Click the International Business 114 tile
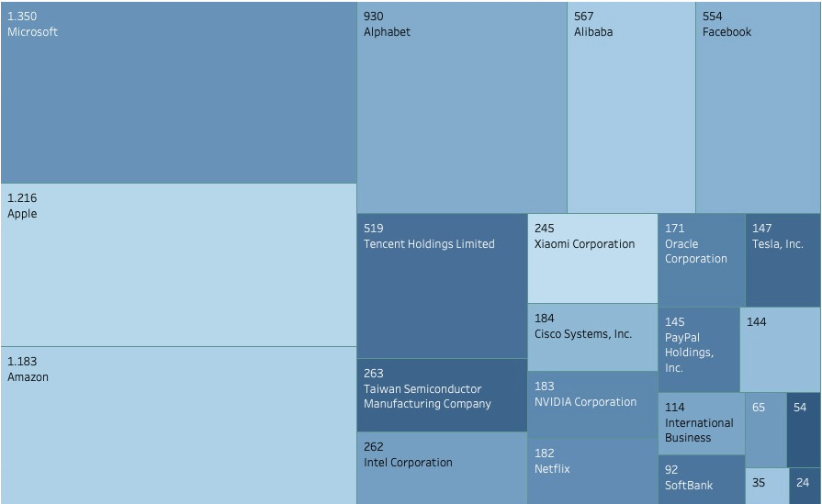The width and height of the screenshot is (822, 504). pyautogui.click(x=702, y=424)
